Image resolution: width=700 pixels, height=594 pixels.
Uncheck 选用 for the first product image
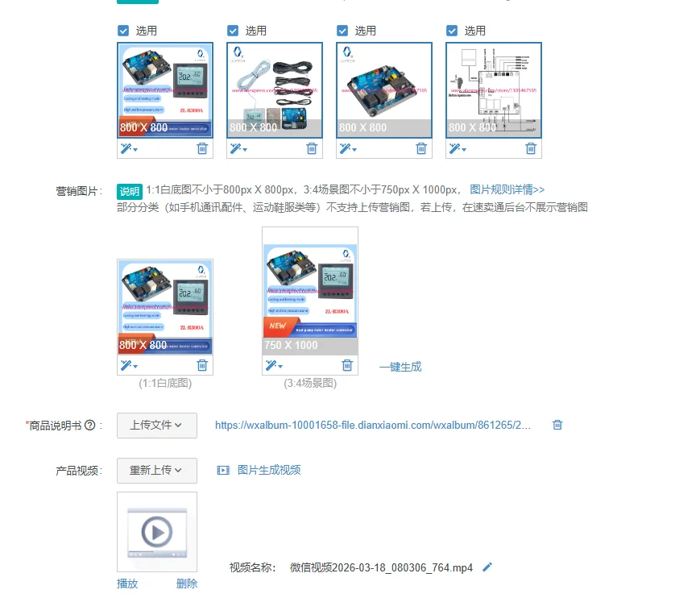123,31
